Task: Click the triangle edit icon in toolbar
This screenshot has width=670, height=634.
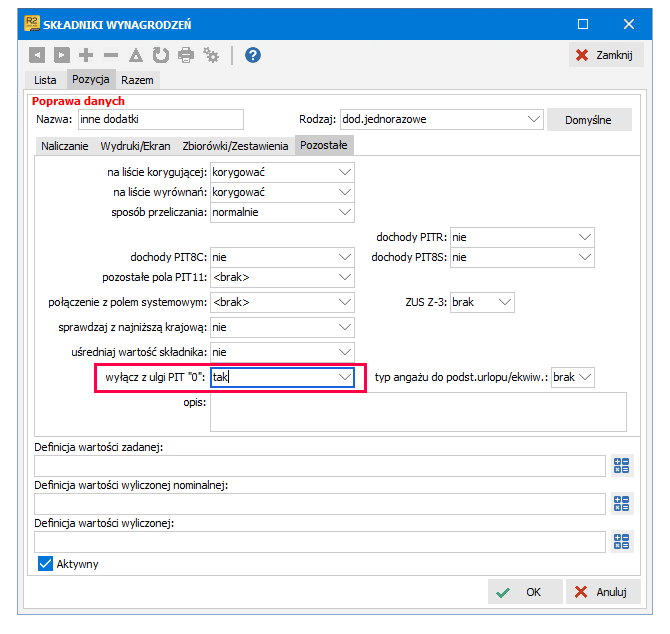Action: coord(136,55)
